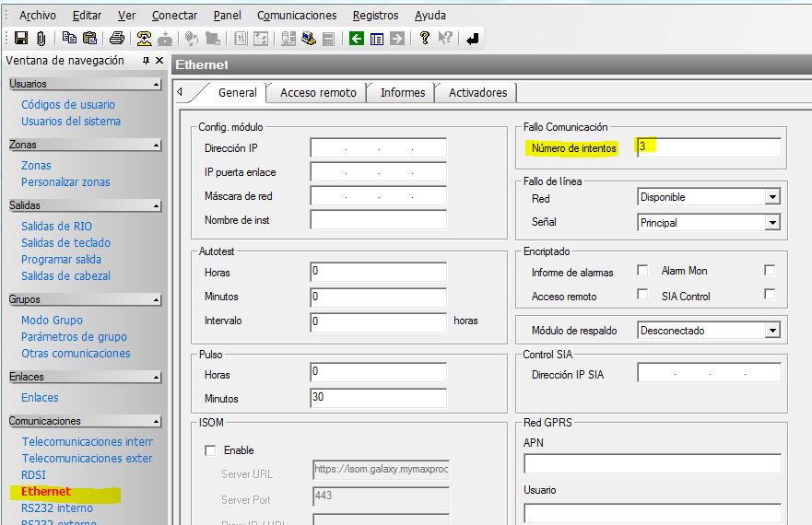Click the greyed map diagram icon
Viewport: 812px width, 525px height.
coord(261,39)
